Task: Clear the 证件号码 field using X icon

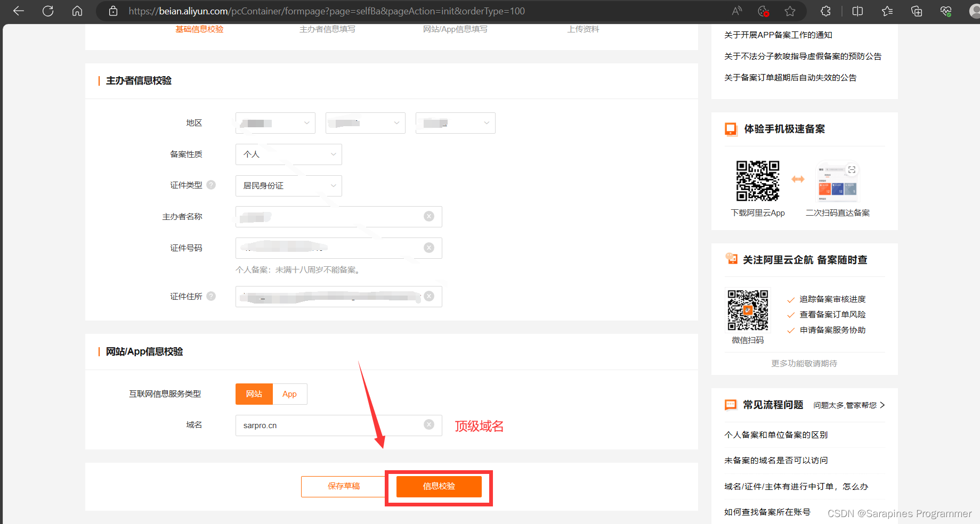Action: (429, 248)
